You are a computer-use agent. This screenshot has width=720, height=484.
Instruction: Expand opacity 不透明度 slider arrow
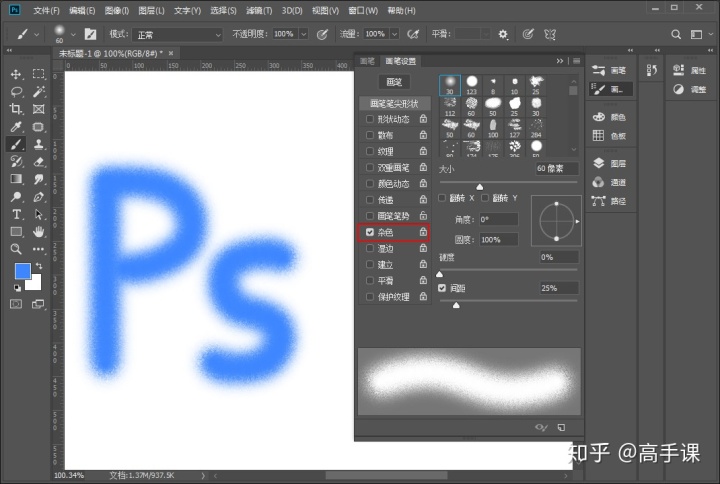pos(304,34)
